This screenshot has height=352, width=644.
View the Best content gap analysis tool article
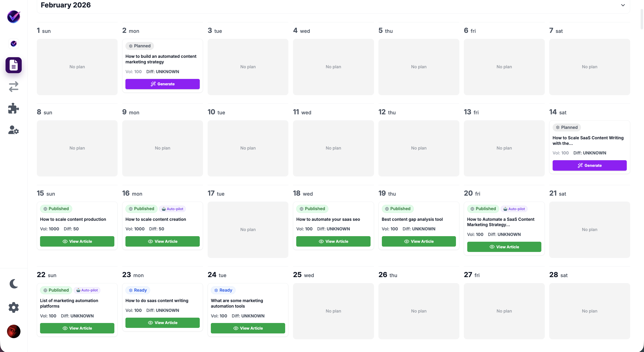click(418, 241)
